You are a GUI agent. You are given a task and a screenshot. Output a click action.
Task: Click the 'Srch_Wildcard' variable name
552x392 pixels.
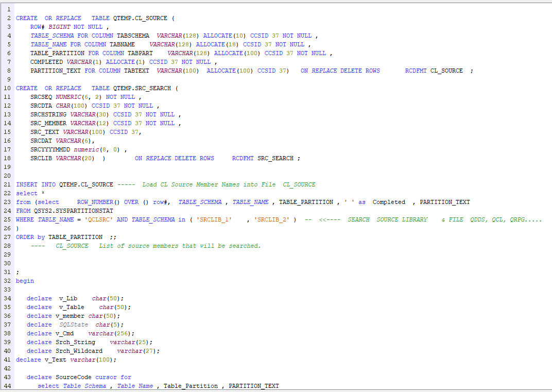click(x=79, y=351)
